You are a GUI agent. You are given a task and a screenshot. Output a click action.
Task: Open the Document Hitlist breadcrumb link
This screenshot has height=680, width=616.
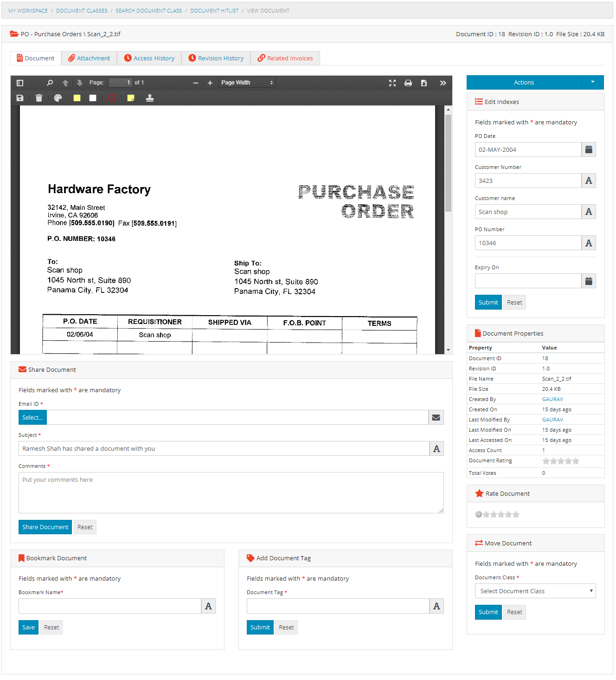pyautogui.click(x=214, y=11)
